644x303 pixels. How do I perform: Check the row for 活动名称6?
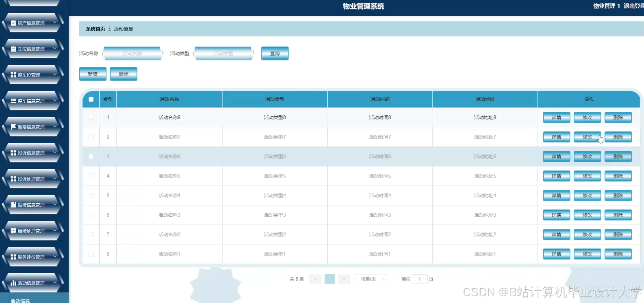91,156
